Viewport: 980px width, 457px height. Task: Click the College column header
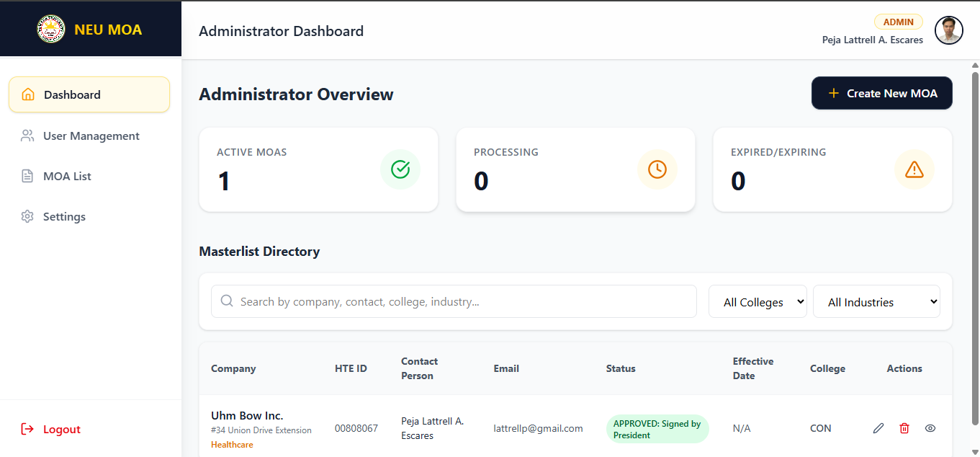point(827,368)
